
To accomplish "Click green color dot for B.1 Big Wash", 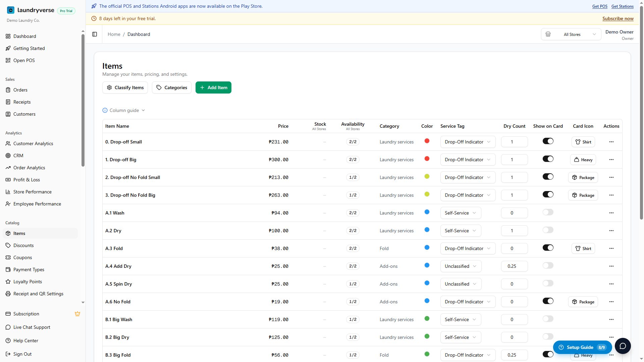I will (427, 318).
